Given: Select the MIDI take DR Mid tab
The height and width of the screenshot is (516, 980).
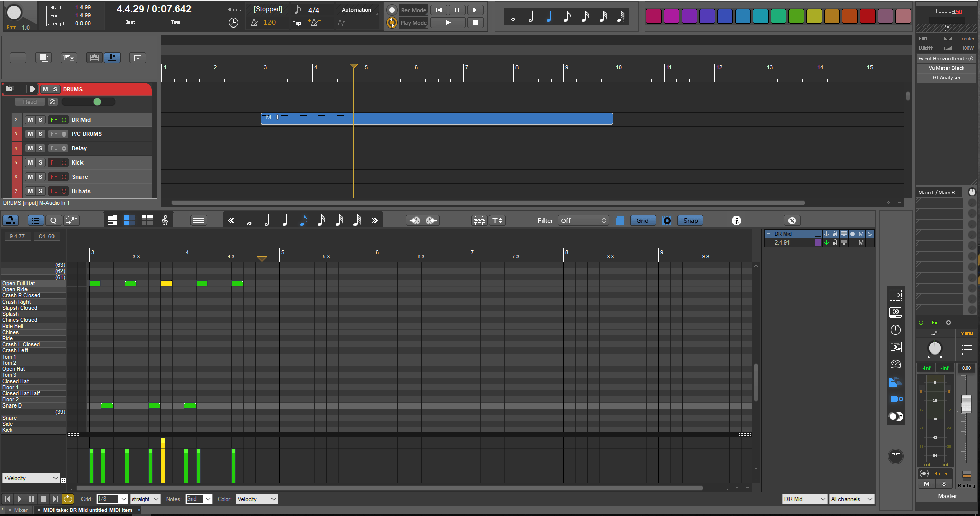Looking at the screenshot, I should click(85, 510).
